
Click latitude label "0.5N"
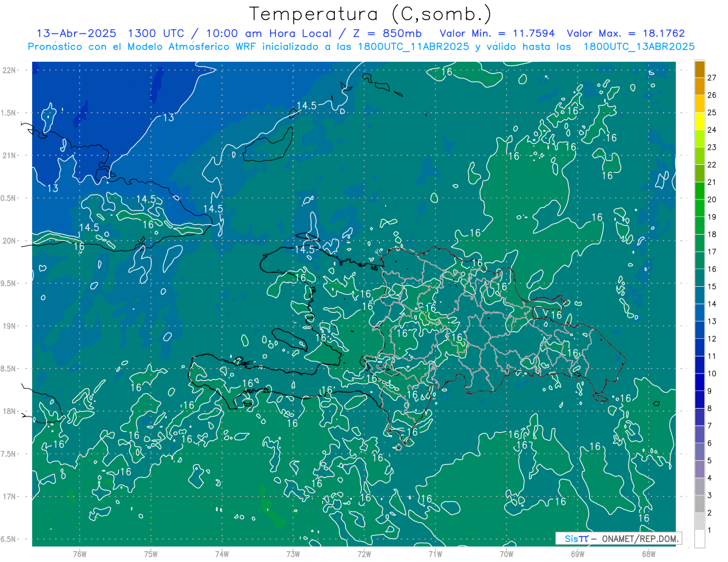[x=8, y=198]
